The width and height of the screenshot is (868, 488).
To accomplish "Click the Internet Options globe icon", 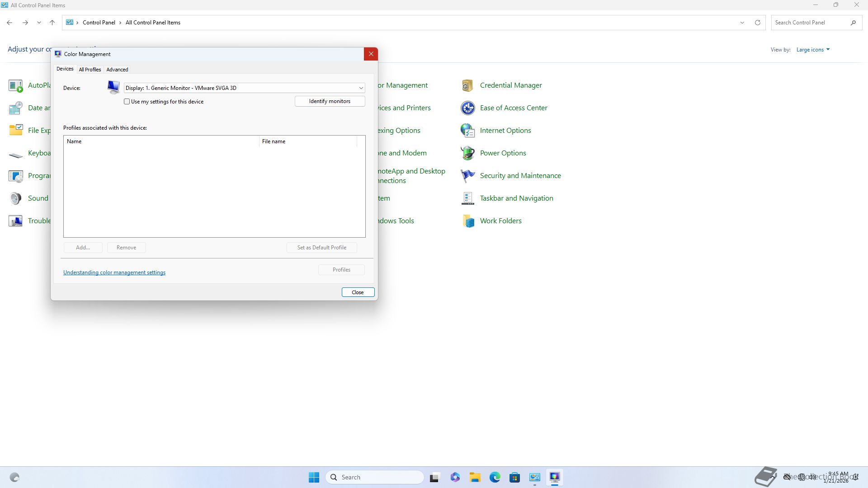I will click(467, 131).
